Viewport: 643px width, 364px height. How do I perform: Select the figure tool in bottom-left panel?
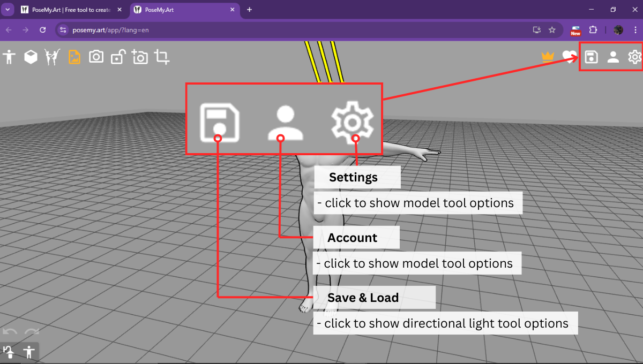click(29, 352)
